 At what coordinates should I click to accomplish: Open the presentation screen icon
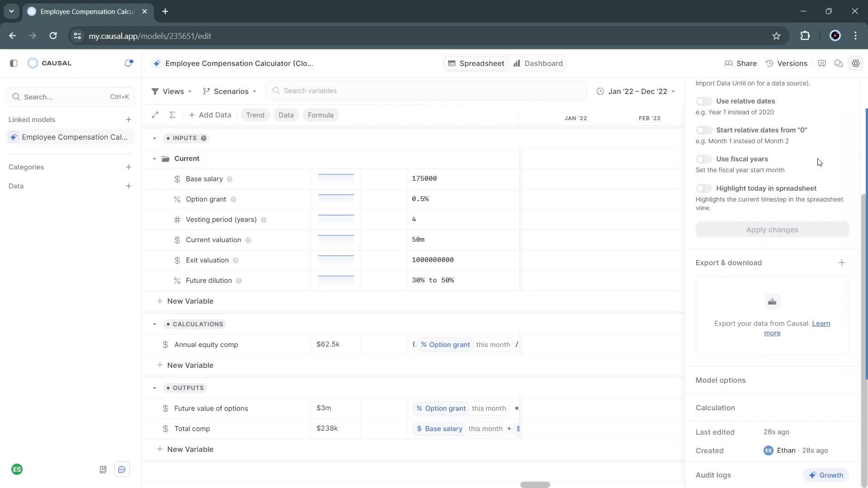point(822,63)
